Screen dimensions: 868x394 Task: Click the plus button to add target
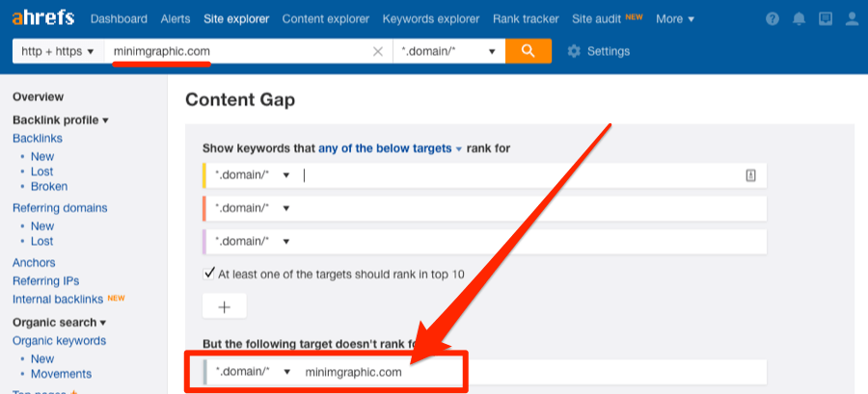(224, 306)
